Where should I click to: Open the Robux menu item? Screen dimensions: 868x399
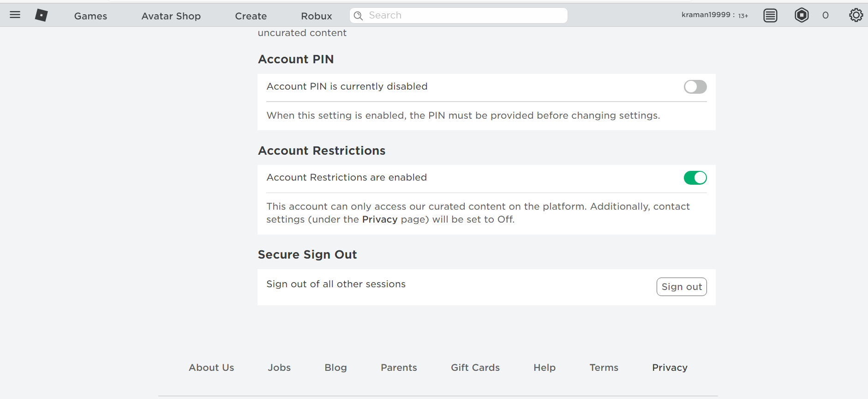tap(316, 16)
